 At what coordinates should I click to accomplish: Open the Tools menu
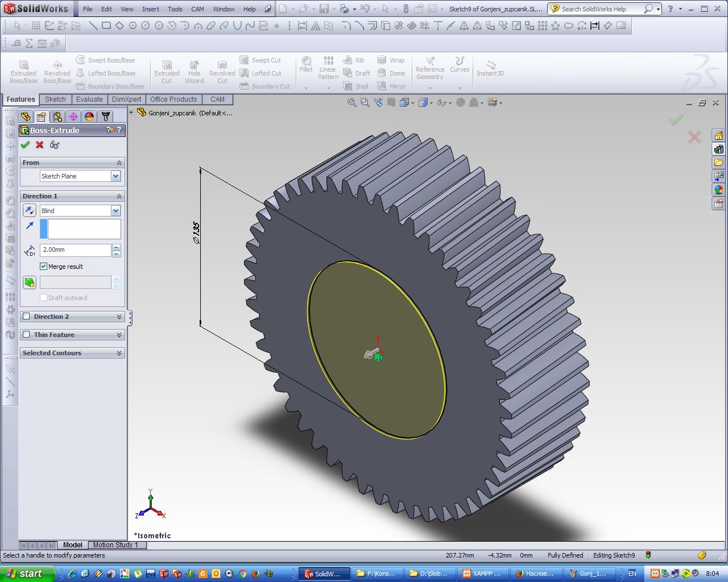[x=175, y=9]
